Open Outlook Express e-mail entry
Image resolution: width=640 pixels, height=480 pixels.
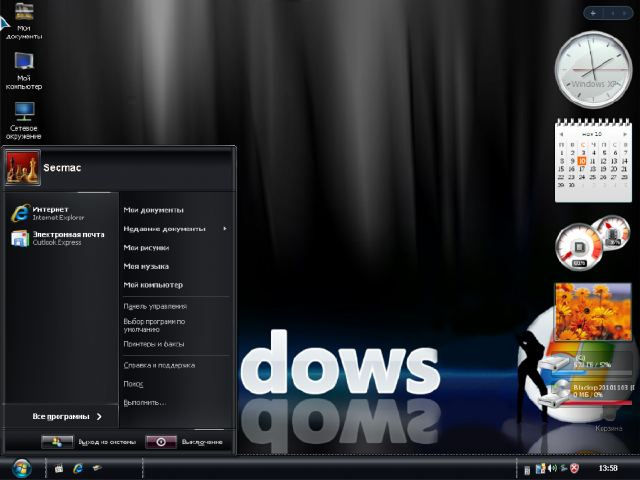[x=58, y=238]
